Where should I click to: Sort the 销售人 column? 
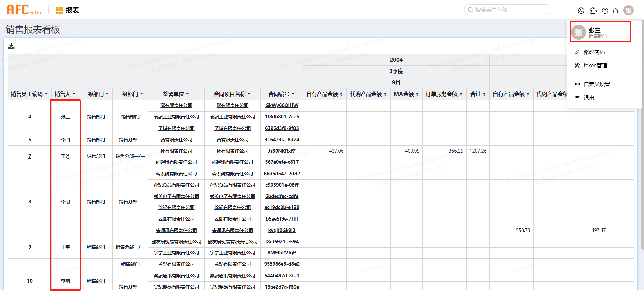pos(65,94)
